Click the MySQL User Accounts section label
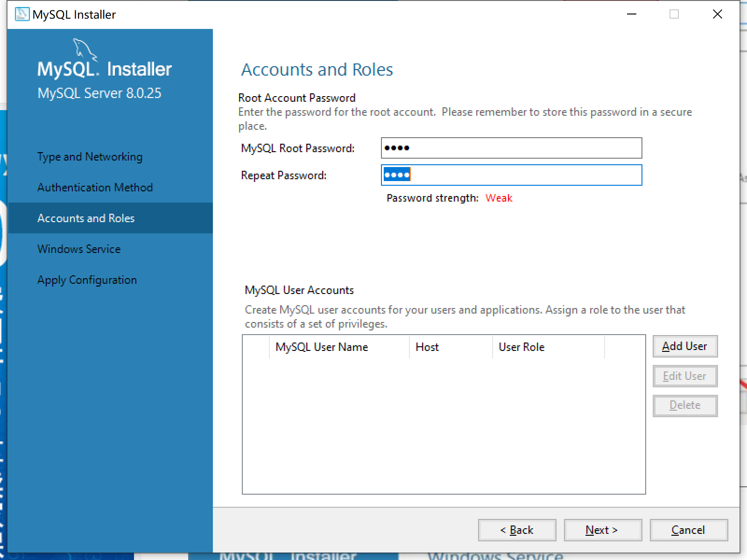The image size is (747, 560). tap(299, 290)
